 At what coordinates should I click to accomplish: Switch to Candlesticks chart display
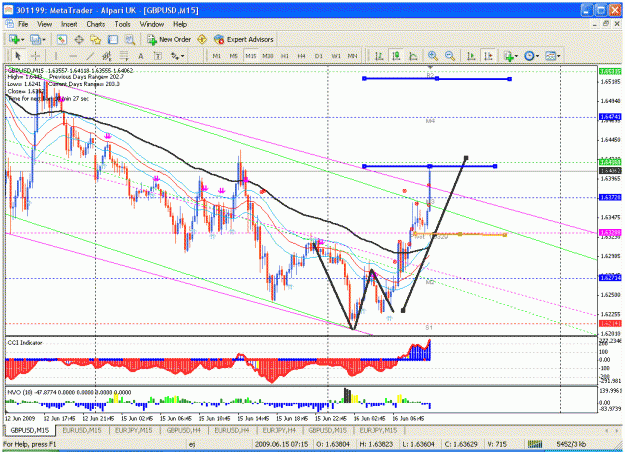click(x=396, y=56)
